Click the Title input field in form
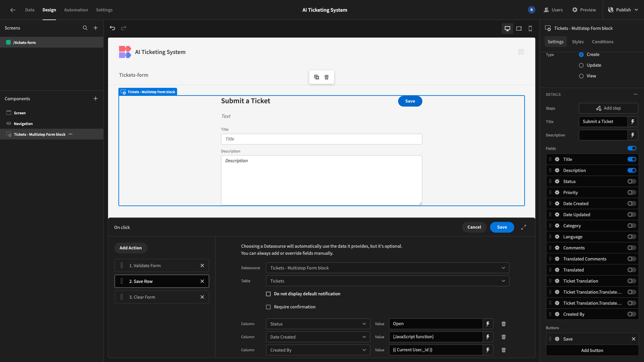644x362 pixels. coord(321,139)
